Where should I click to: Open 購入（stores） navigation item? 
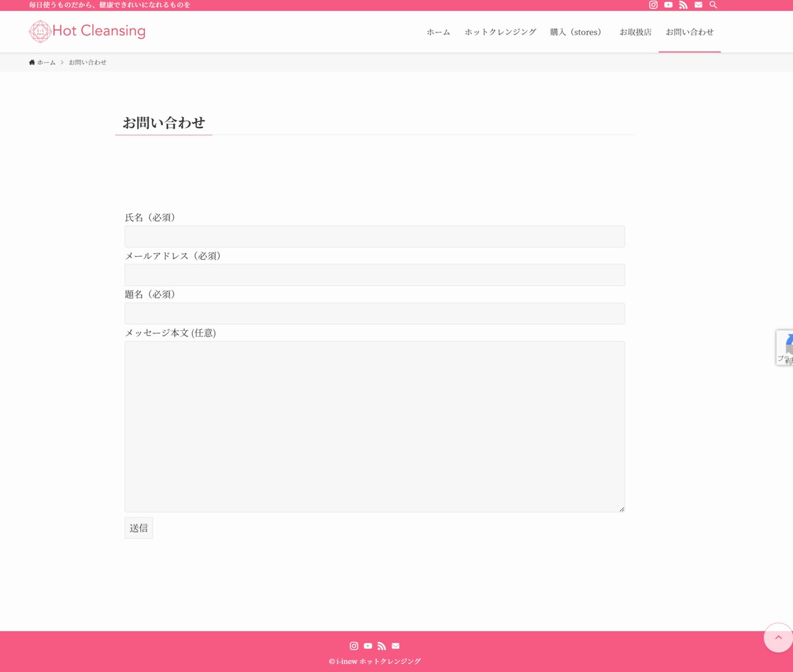tap(577, 32)
